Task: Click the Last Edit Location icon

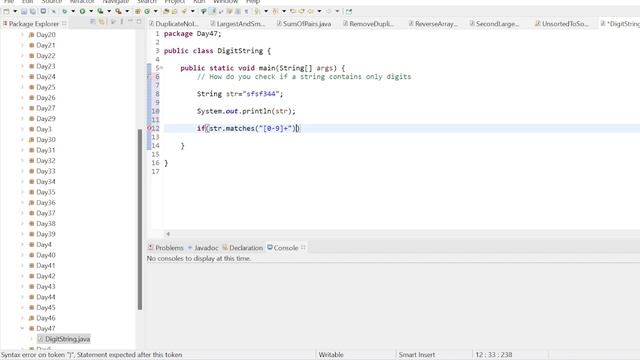Action: tap(293, 11)
